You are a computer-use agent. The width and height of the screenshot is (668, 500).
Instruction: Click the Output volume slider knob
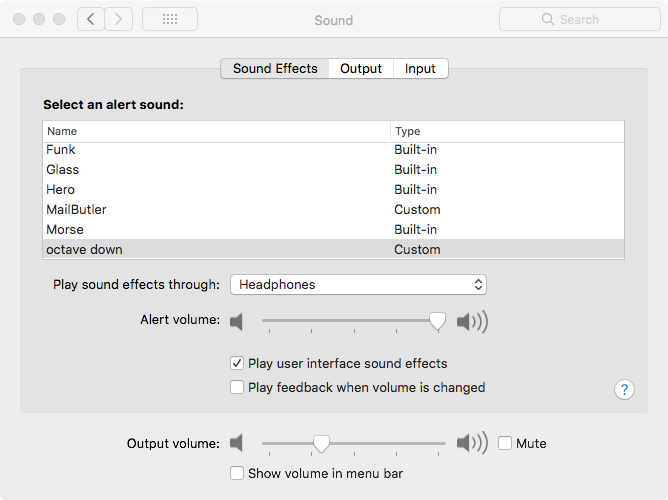pyautogui.click(x=321, y=444)
